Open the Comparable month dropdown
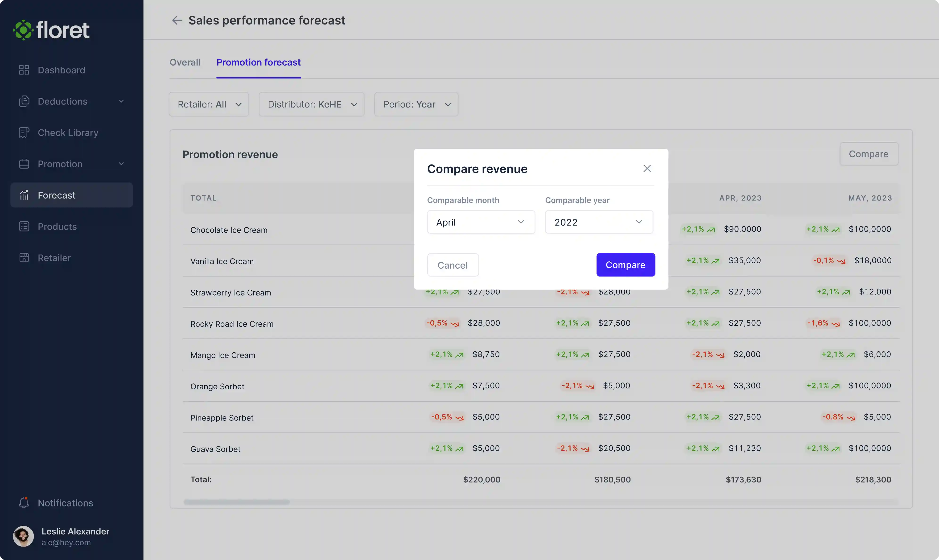The height and width of the screenshot is (560, 939). [481, 222]
